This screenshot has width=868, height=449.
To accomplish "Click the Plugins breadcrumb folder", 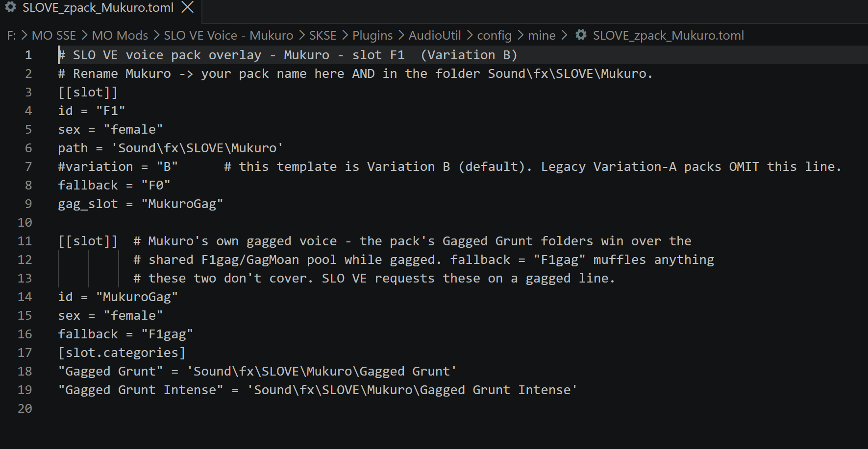I will click(372, 35).
